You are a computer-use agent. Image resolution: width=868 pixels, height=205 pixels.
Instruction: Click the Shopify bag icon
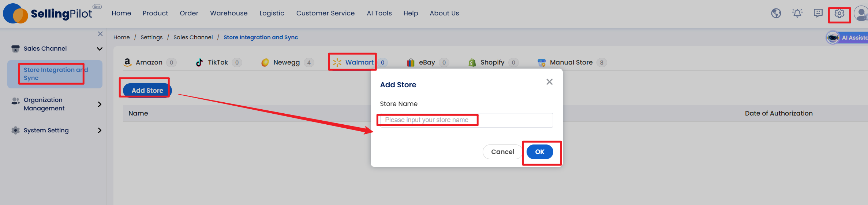pos(472,62)
